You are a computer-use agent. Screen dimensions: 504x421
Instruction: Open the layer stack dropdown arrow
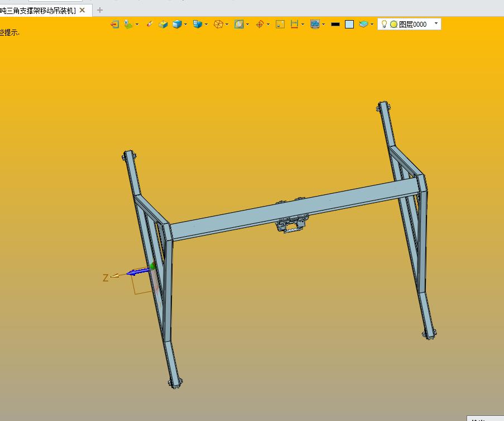[x=372, y=25]
